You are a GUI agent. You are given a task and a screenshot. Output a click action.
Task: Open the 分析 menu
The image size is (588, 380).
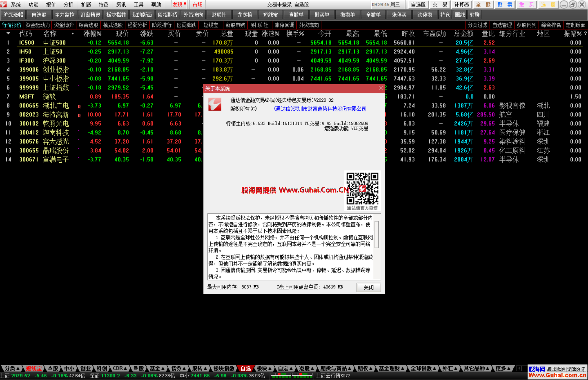point(68,5)
